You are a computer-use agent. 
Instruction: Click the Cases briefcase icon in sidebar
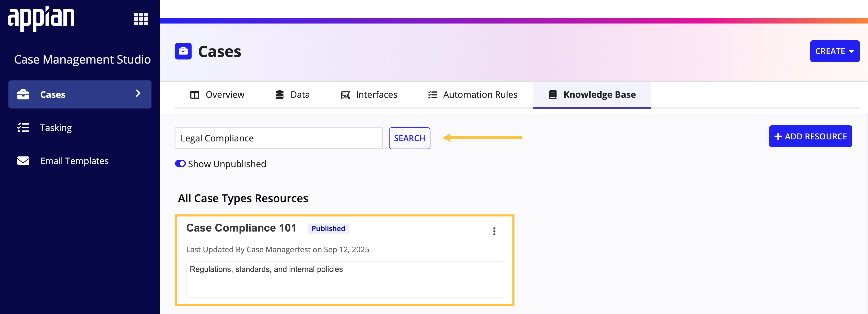(23, 94)
